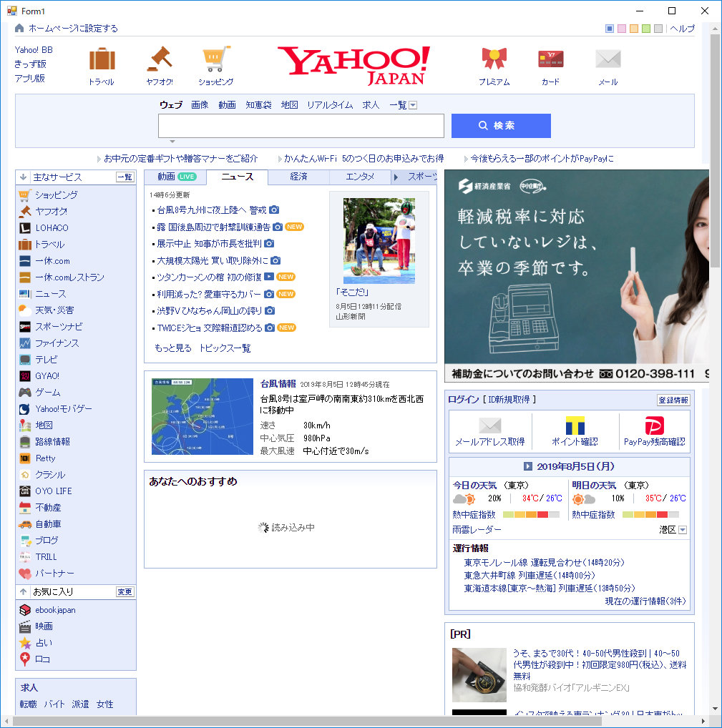This screenshot has width=722, height=728.
Task: Click the 映画 clapperboard icon in favorites
Action: click(x=25, y=626)
